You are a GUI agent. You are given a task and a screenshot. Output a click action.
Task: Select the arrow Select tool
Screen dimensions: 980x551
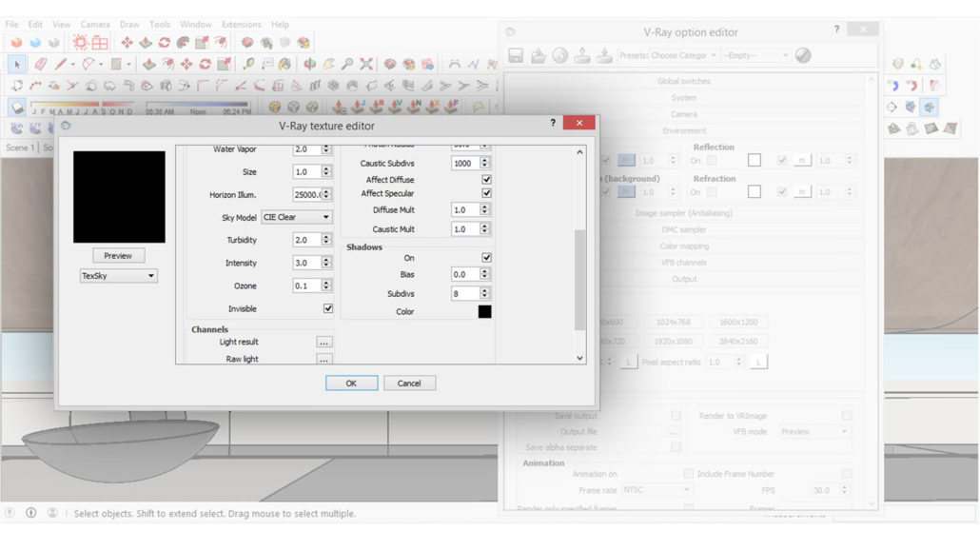17,65
